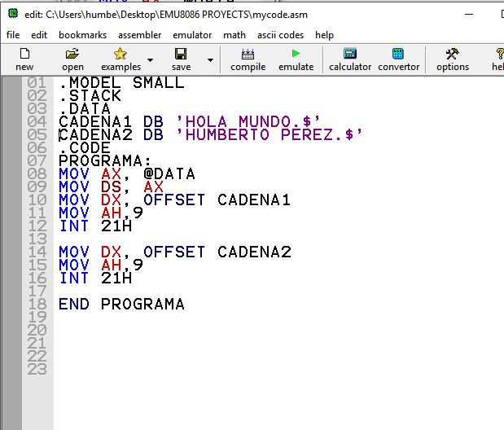504x430 pixels.
Task: Click the emu8086 chip icon in title bar
Action: [13, 14]
